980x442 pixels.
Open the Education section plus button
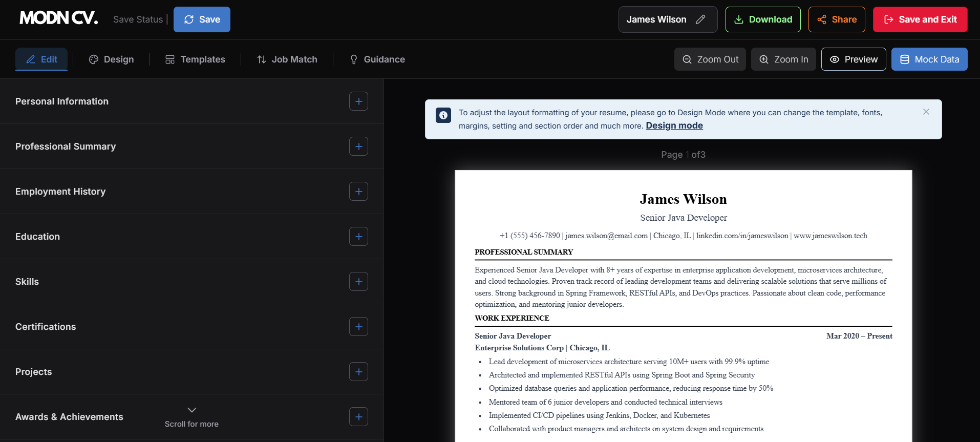click(x=358, y=237)
